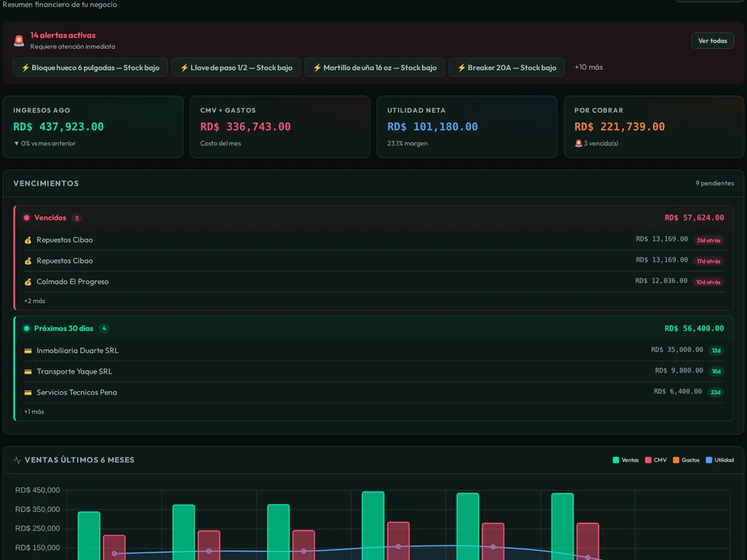Click the 18d due badge
The height and width of the screenshot is (560, 747).
coord(716,372)
